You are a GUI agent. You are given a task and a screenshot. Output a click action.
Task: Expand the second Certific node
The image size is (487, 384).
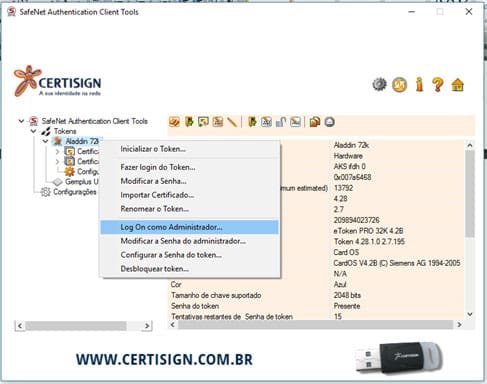[x=57, y=162]
